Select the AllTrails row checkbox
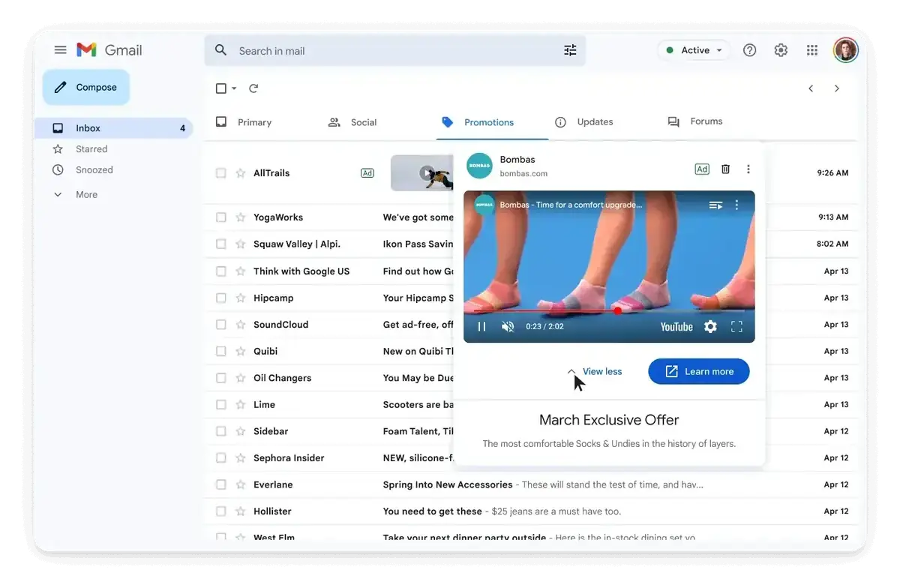Image resolution: width=900 pixels, height=588 pixels. [220, 173]
